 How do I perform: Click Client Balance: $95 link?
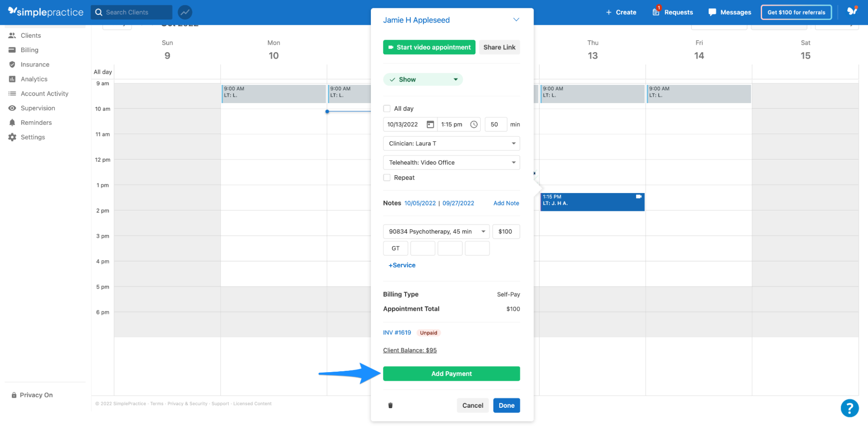pyautogui.click(x=410, y=350)
